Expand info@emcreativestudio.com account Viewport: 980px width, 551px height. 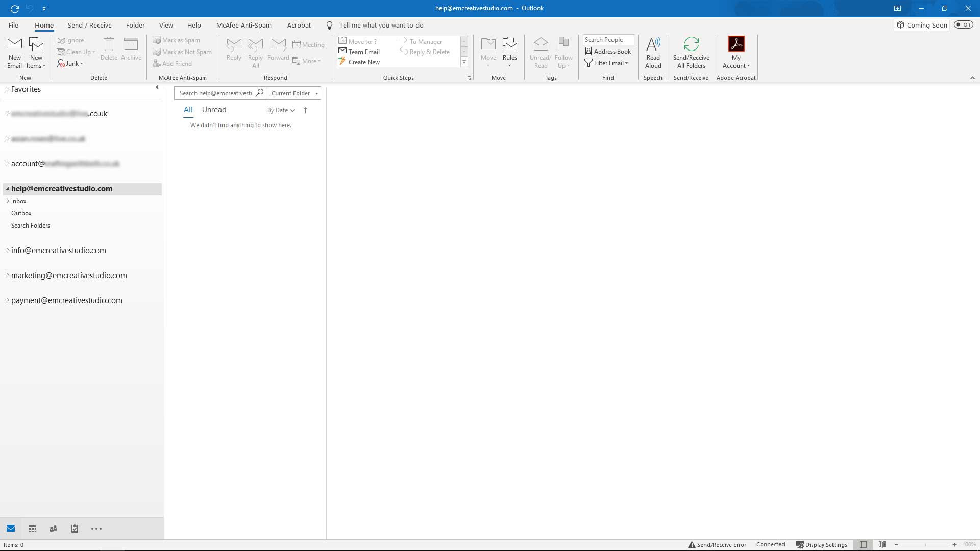click(x=8, y=251)
